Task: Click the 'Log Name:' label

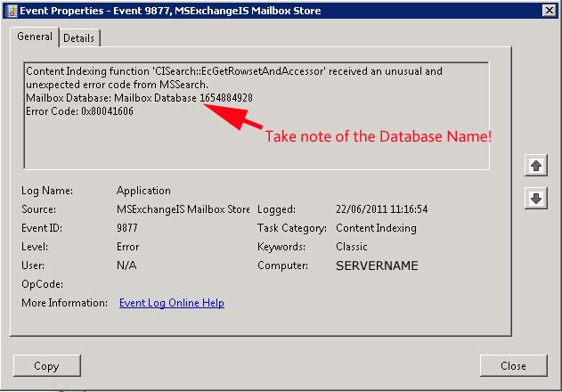Action: 47,191
